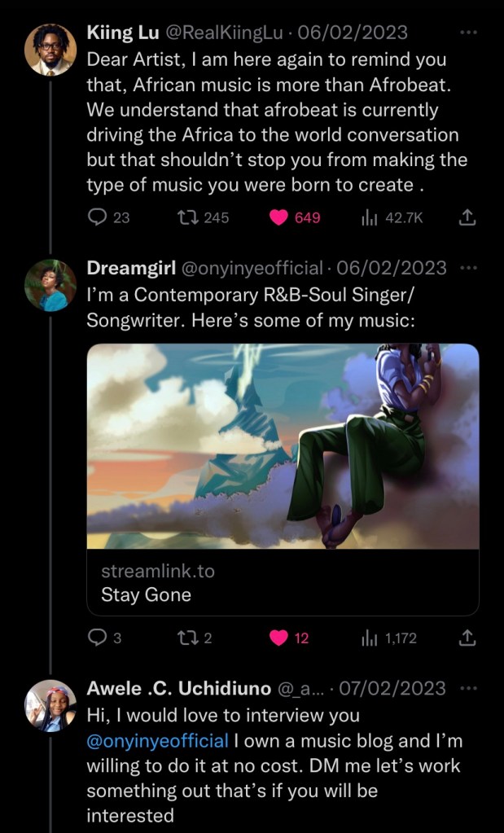Retweet Dreamgirl's music tweet

click(x=188, y=638)
